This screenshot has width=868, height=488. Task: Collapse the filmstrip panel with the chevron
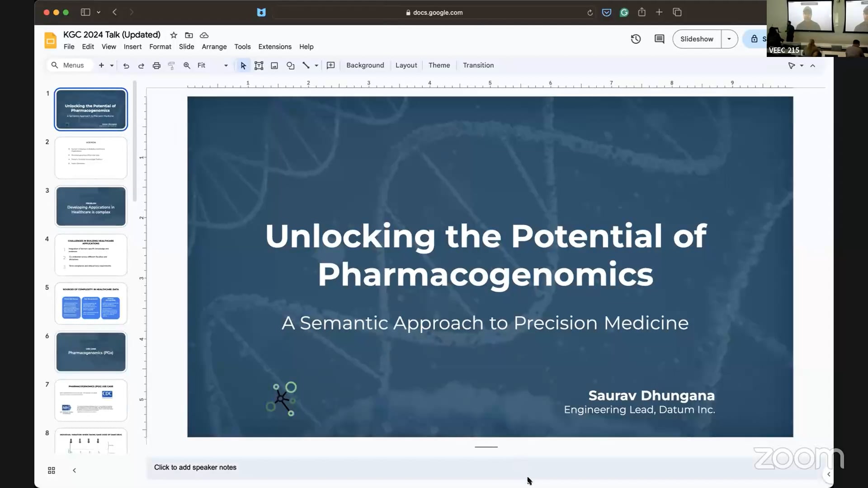[74, 470]
